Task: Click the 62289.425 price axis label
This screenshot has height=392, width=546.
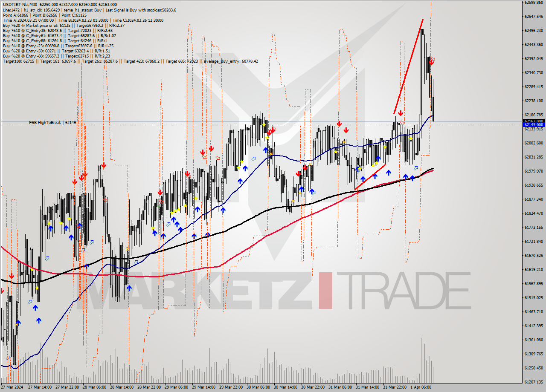Action: click(x=534, y=86)
